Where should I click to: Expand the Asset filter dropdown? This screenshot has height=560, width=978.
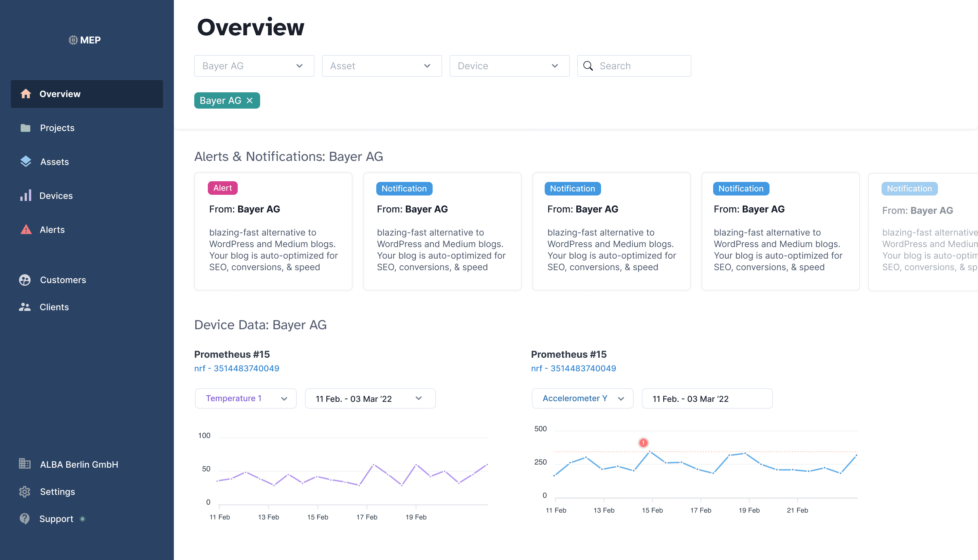click(382, 66)
